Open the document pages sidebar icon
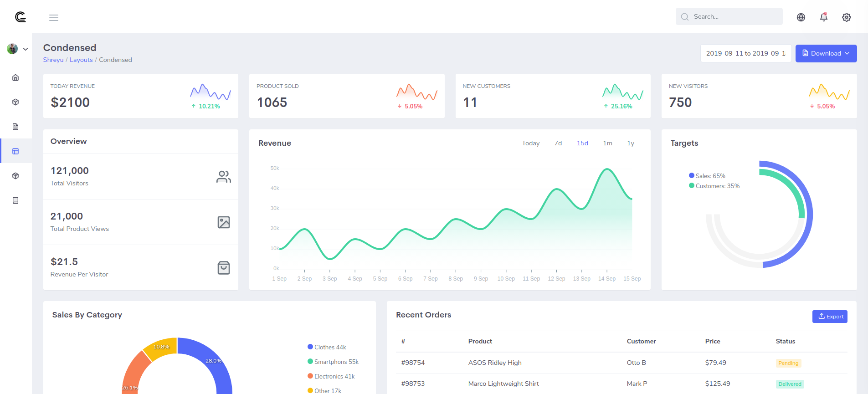Viewport: 868px width, 394px height. (x=15, y=127)
